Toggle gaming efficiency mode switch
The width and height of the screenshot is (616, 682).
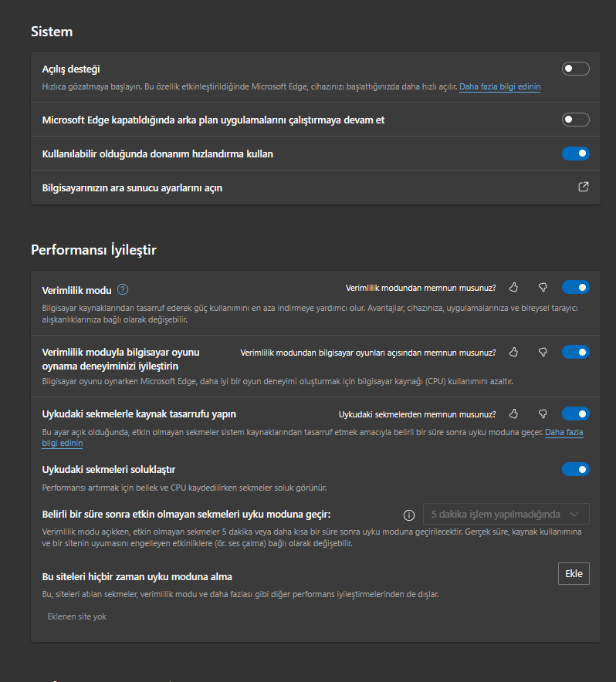coord(576,353)
